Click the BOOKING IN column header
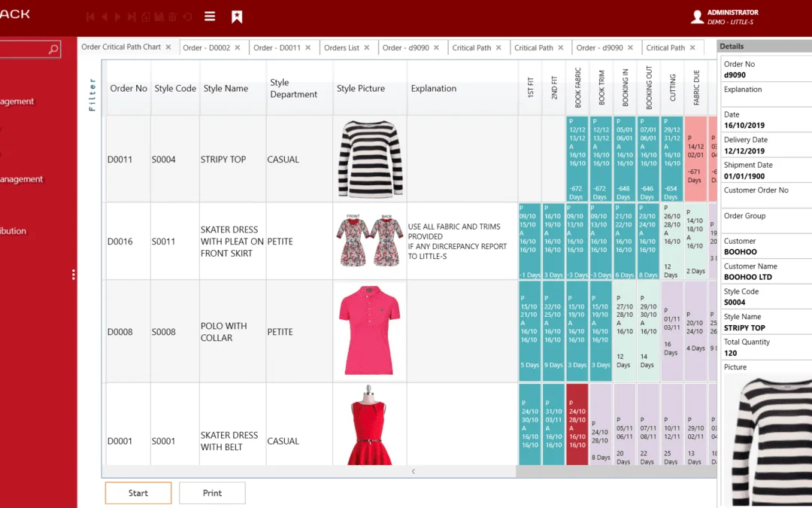 625,88
